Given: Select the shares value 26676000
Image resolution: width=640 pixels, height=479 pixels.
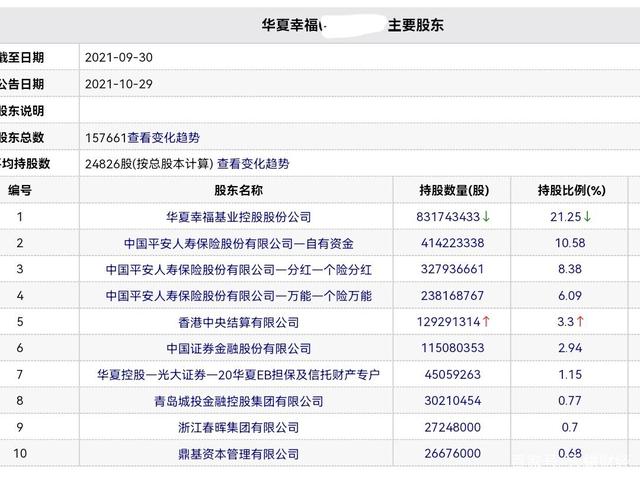Looking at the screenshot, I should pyautogui.click(x=453, y=453).
